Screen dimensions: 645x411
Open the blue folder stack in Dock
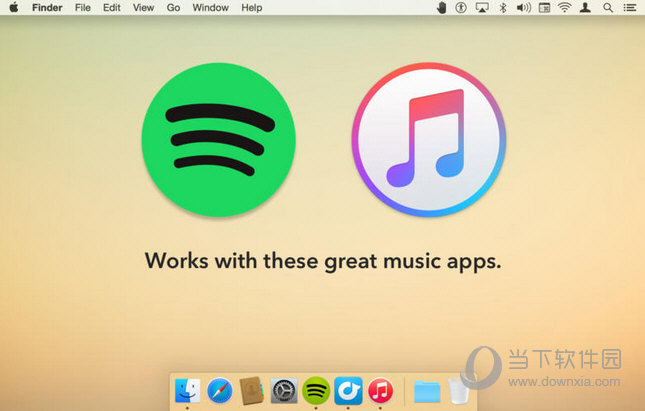[427, 391]
